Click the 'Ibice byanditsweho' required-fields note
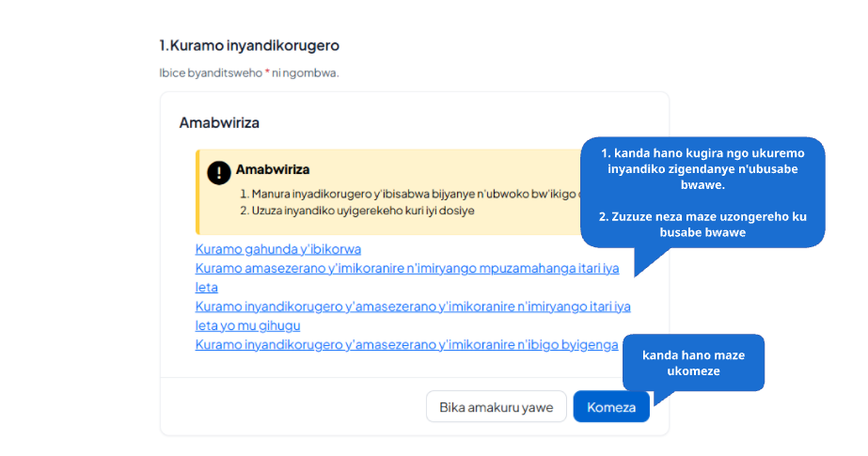Screen dimensions: 868x456 249,73
